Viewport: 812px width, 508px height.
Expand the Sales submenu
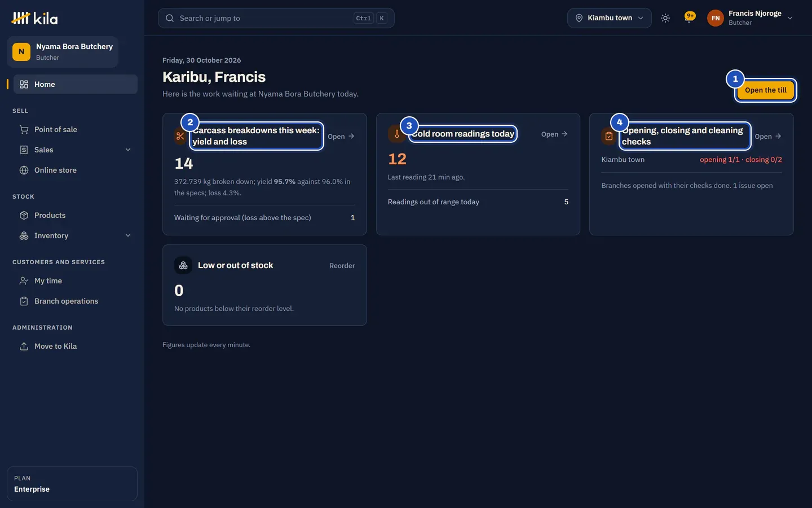pos(128,150)
